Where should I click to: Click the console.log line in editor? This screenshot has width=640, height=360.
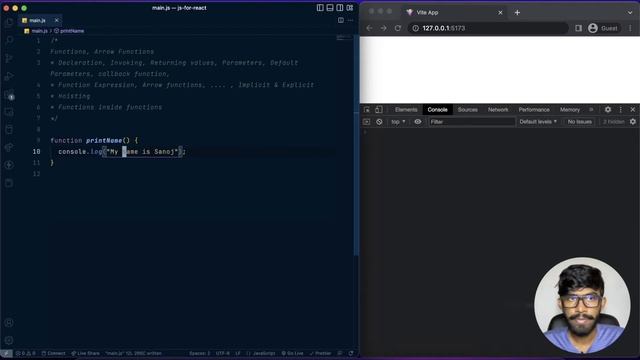[x=122, y=152]
